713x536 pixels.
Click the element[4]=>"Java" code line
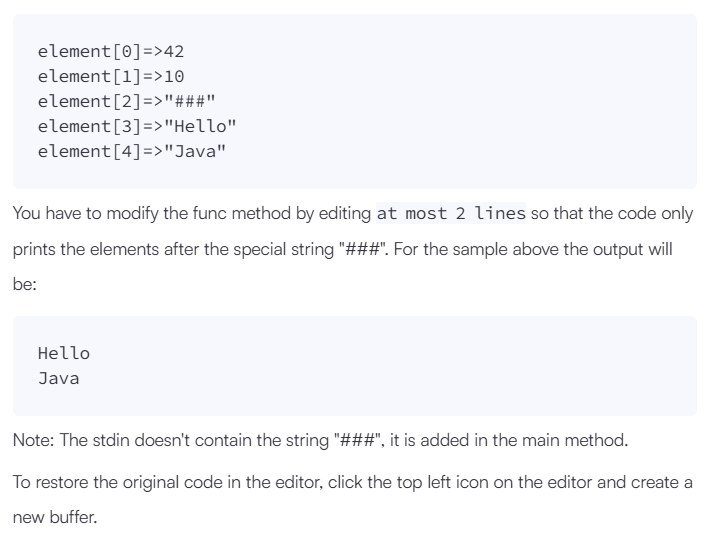(131, 151)
